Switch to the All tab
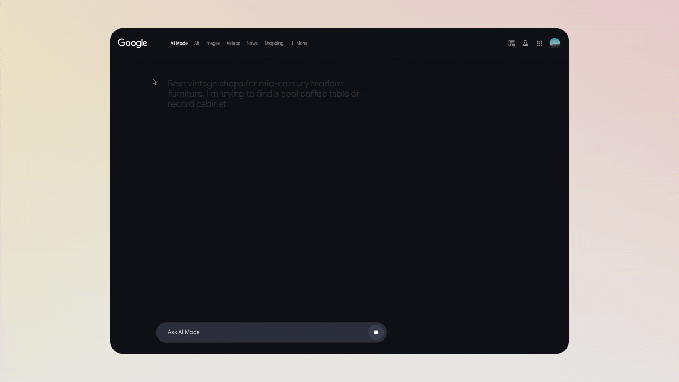679x382 pixels. coord(197,43)
